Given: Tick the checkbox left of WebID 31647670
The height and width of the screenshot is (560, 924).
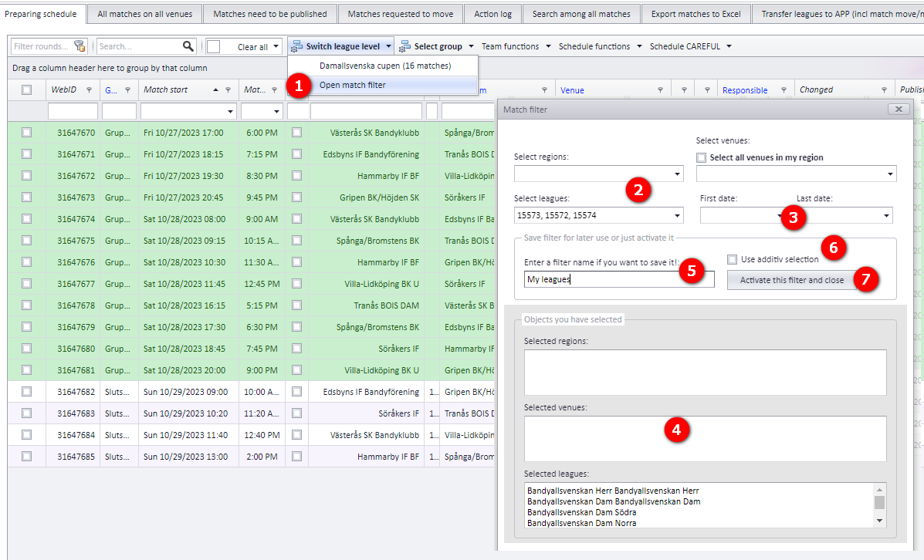Looking at the screenshot, I should click(x=26, y=133).
